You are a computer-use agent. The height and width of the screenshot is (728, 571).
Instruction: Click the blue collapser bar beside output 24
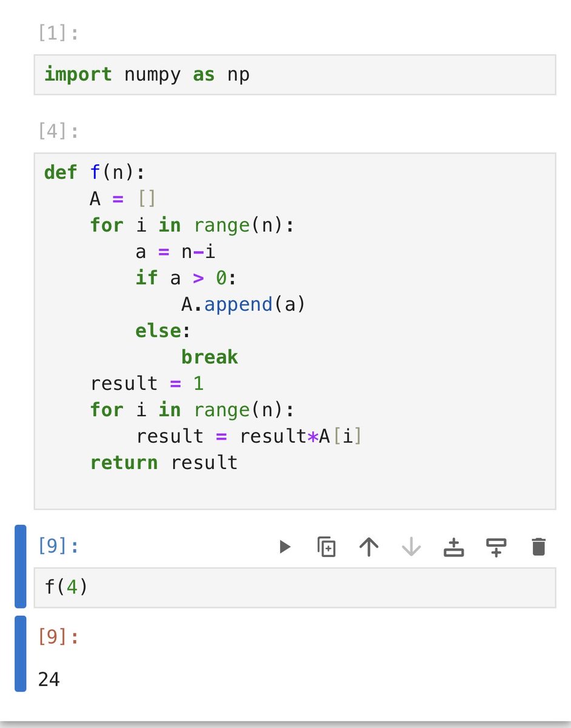tap(21, 653)
